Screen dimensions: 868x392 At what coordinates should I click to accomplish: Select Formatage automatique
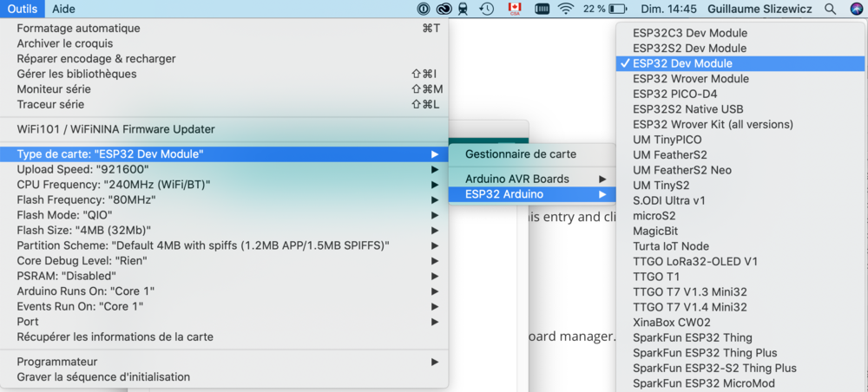(224, 29)
